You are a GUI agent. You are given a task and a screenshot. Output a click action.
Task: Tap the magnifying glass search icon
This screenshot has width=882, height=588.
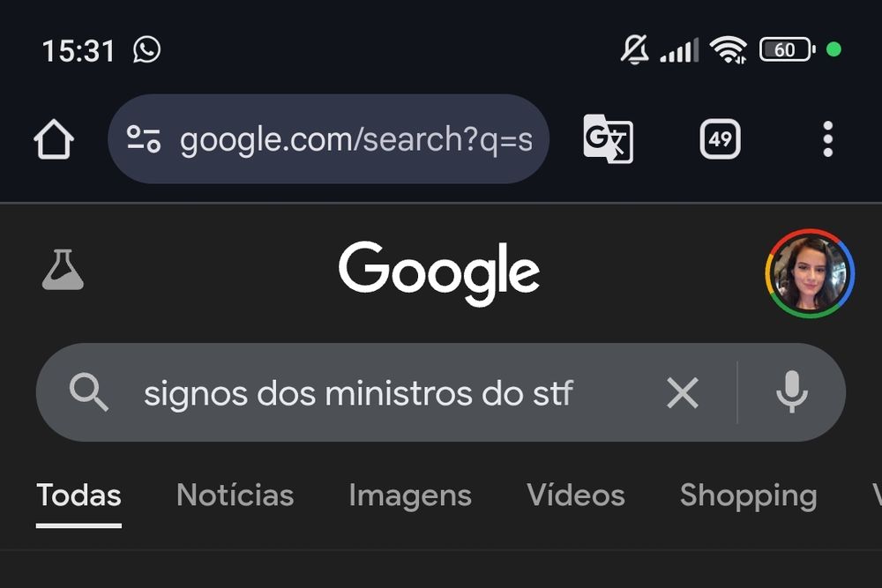pyautogui.click(x=89, y=393)
